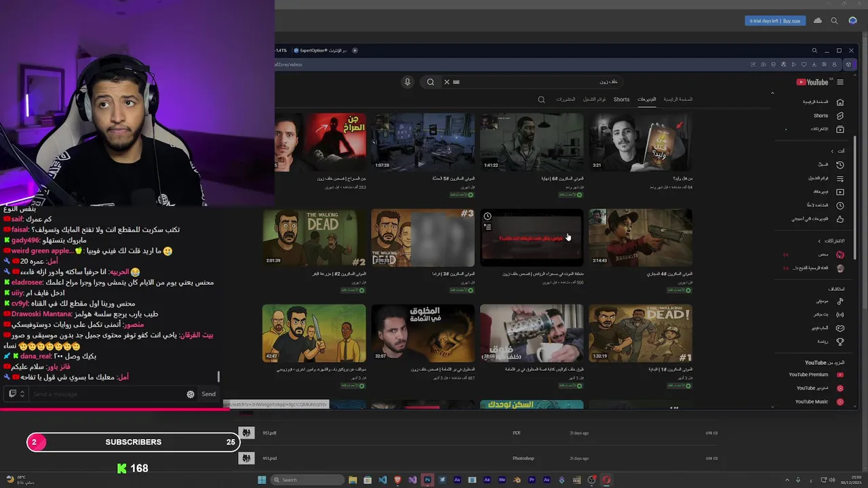Open Premiere Pro from the taskbar
Image resolution: width=868 pixels, height=488 pixels.
coord(532,480)
